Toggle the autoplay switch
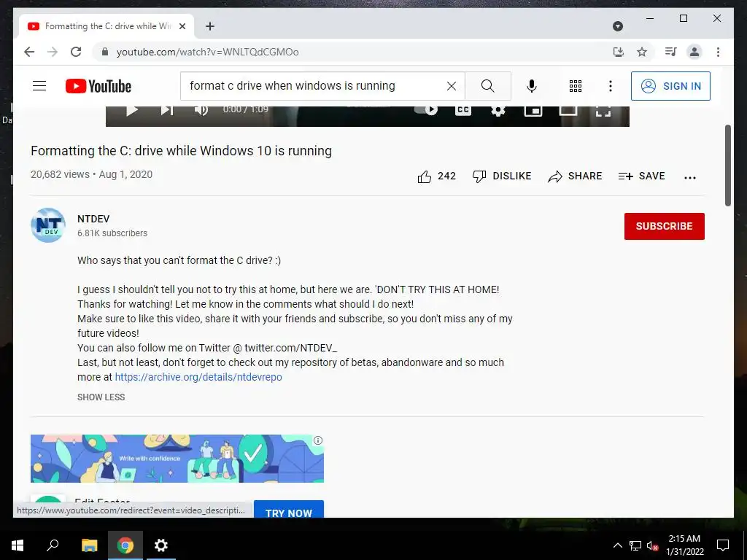This screenshot has width=747, height=560. click(426, 110)
